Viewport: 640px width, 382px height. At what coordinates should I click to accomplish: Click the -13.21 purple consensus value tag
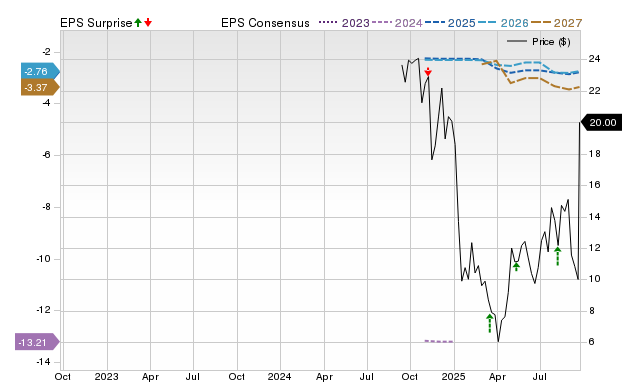coord(37,342)
